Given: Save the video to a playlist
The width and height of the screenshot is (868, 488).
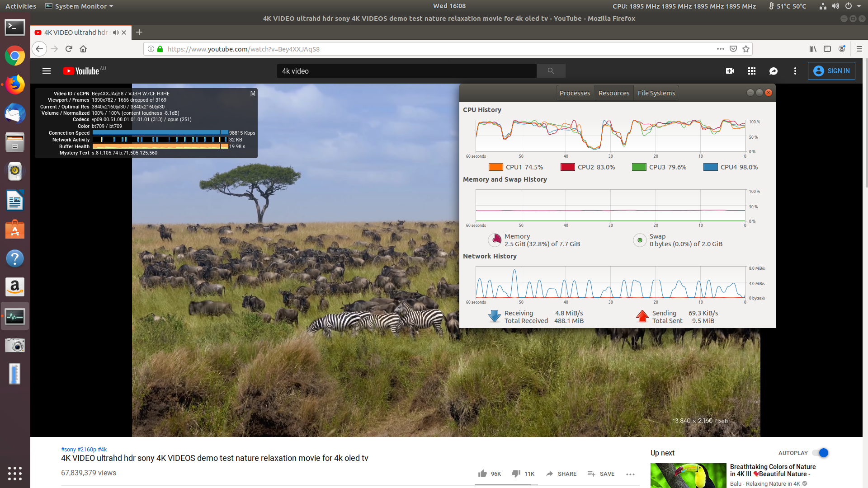Looking at the screenshot, I should [601, 474].
